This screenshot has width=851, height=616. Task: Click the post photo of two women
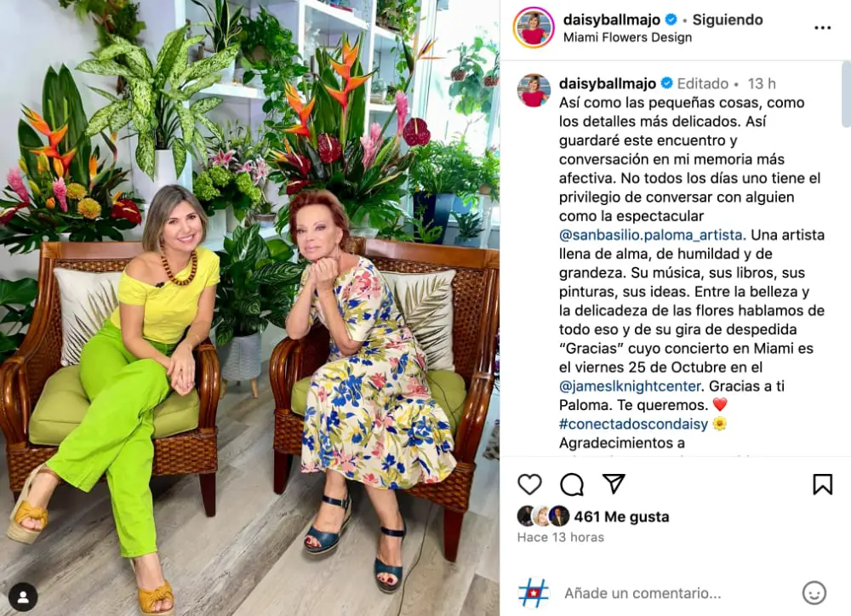click(x=249, y=308)
